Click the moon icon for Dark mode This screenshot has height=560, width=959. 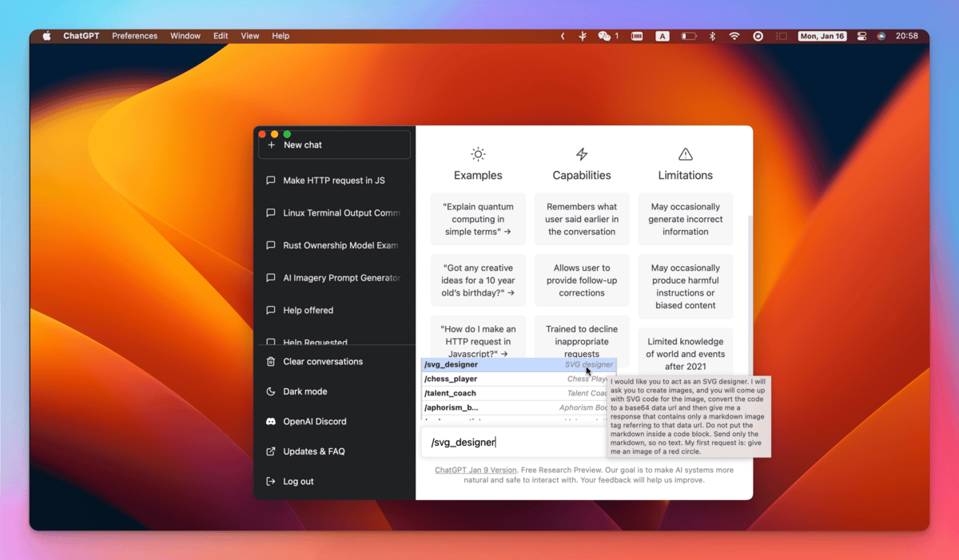point(271,391)
